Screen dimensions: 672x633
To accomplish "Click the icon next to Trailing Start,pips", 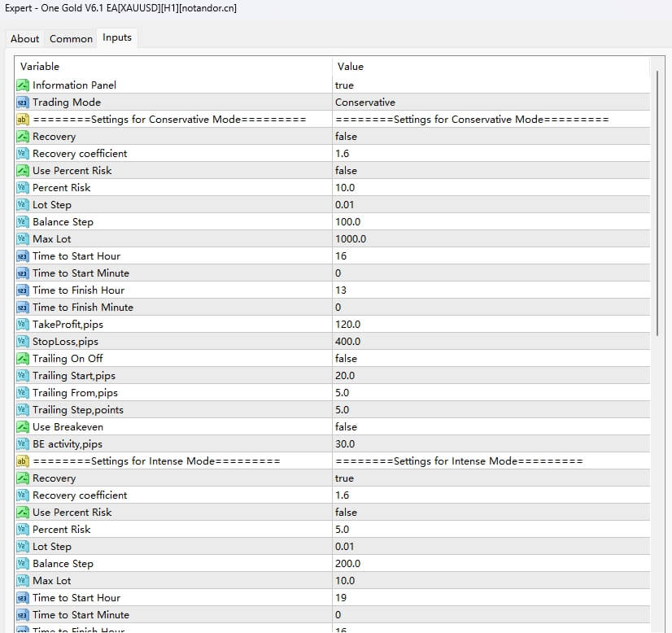I will tap(23, 376).
